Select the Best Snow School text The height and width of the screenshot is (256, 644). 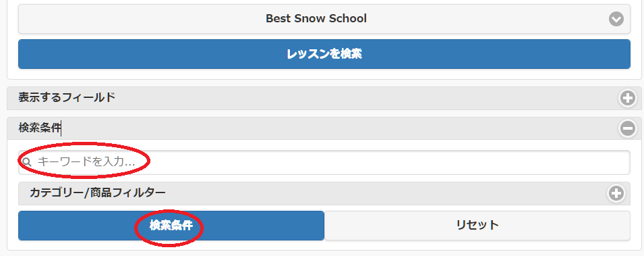(x=316, y=18)
